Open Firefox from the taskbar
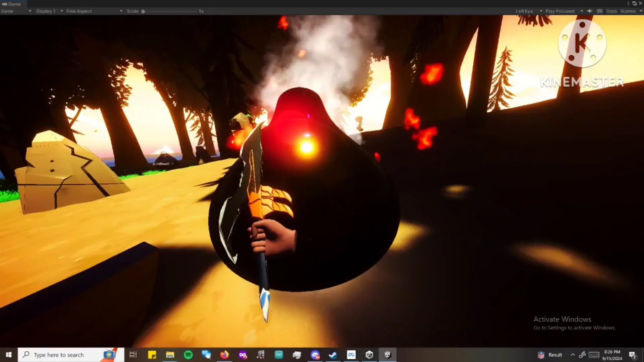 [x=224, y=355]
